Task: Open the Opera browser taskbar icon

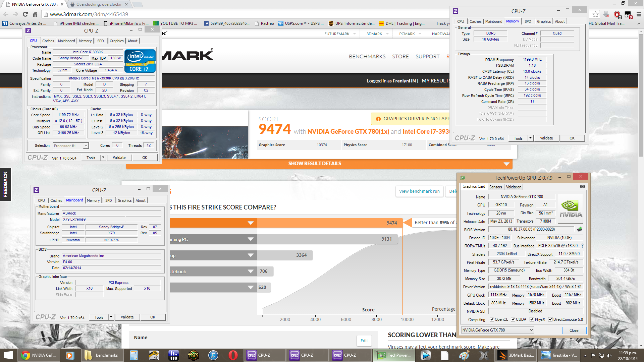Action: 233,355
